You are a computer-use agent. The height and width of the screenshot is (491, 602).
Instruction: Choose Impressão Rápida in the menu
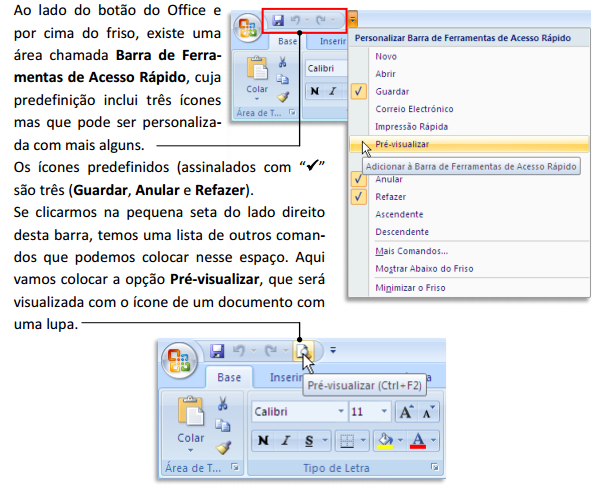point(411,127)
